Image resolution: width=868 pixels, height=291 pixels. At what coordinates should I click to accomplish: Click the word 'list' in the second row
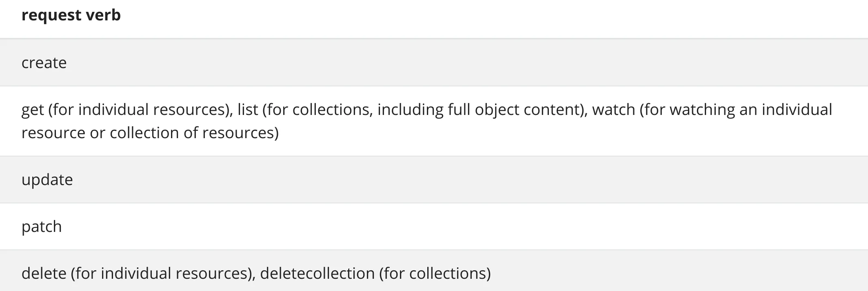tap(248, 110)
